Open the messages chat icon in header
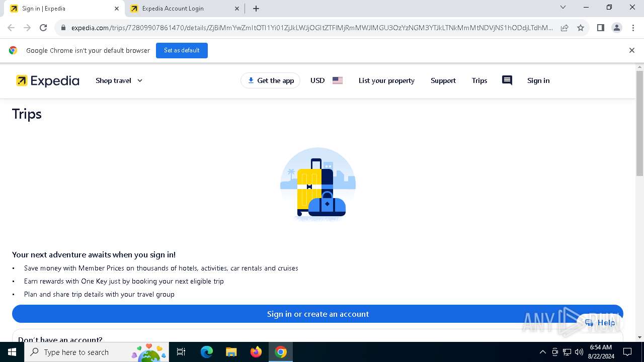The height and width of the screenshot is (362, 644). tap(507, 80)
